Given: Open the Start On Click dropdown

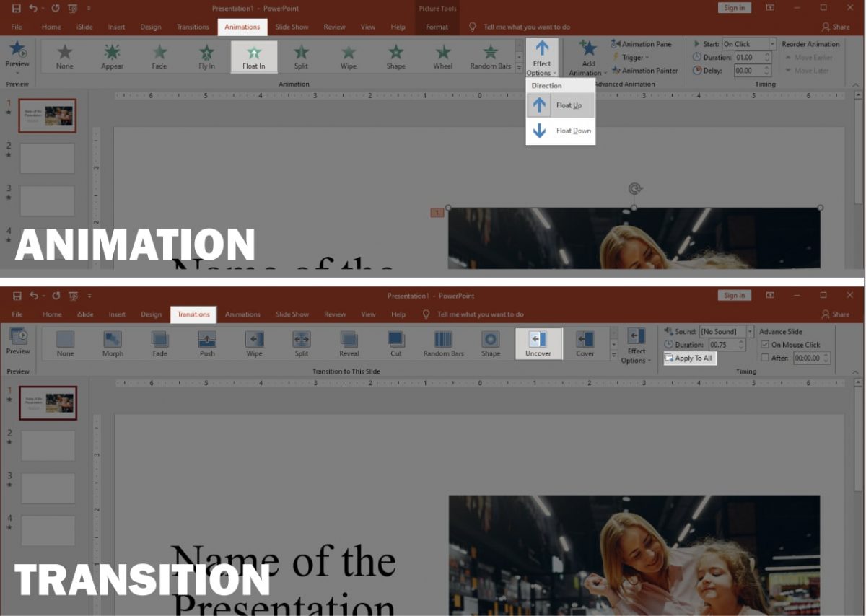Looking at the screenshot, I should pos(772,43).
